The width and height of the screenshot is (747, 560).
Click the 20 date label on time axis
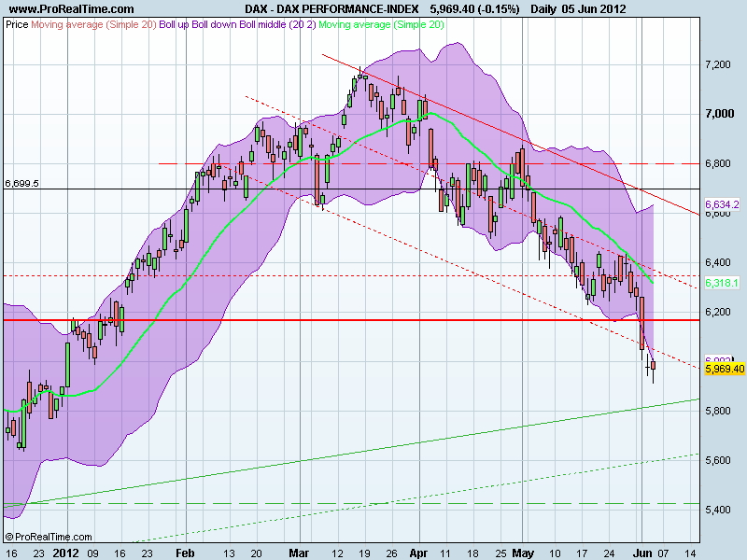256,553
